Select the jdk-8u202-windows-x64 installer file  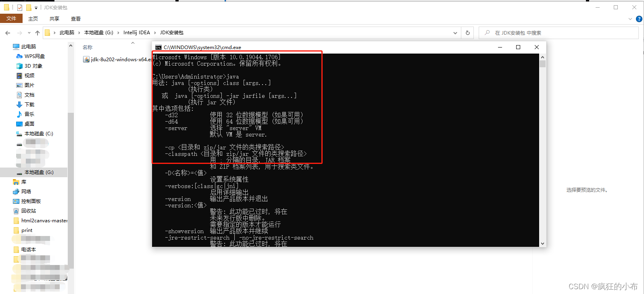point(117,60)
